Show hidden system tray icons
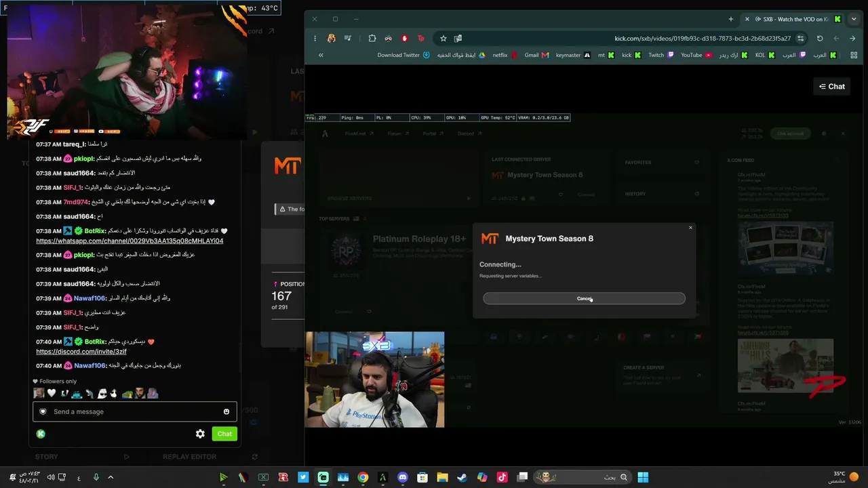The height and width of the screenshot is (488, 868). coord(111,477)
